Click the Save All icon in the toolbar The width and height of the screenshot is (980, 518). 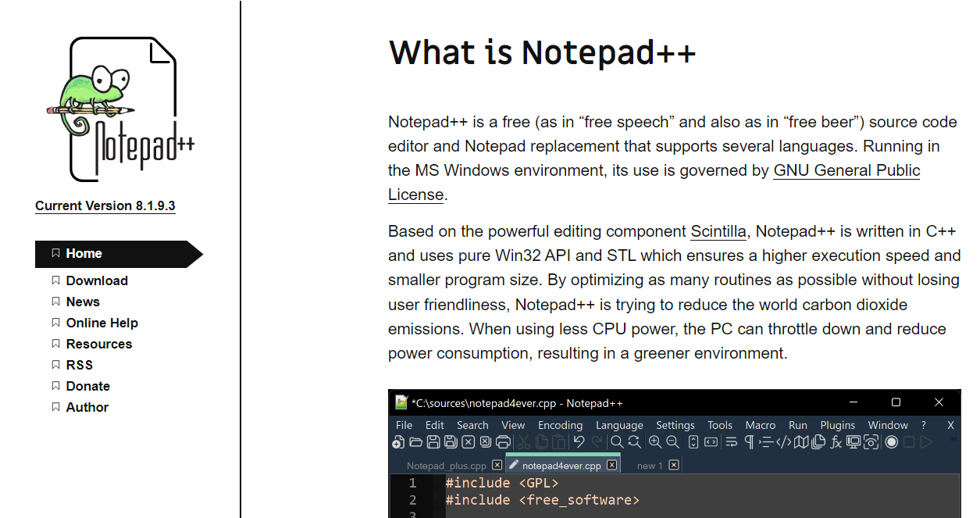(451, 442)
